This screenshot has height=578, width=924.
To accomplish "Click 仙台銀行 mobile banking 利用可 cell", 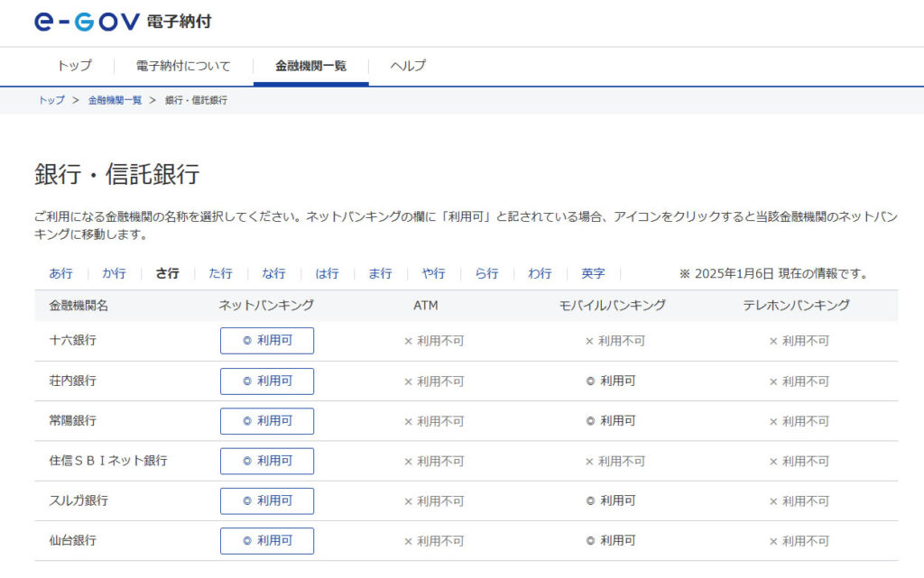I will (611, 541).
